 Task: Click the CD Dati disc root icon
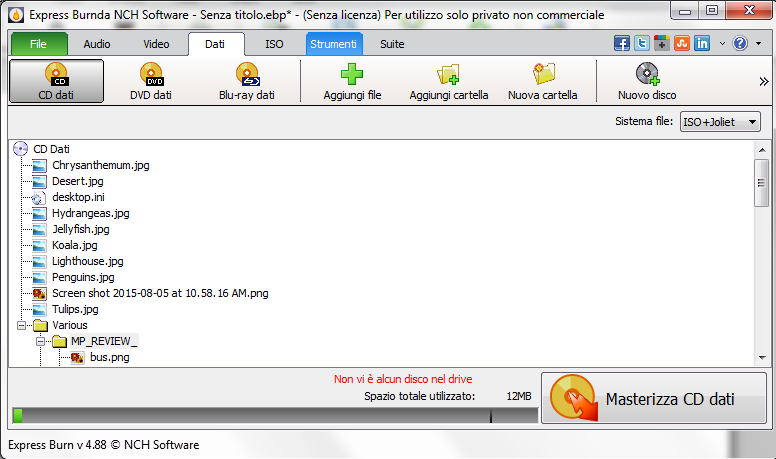(20, 149)
